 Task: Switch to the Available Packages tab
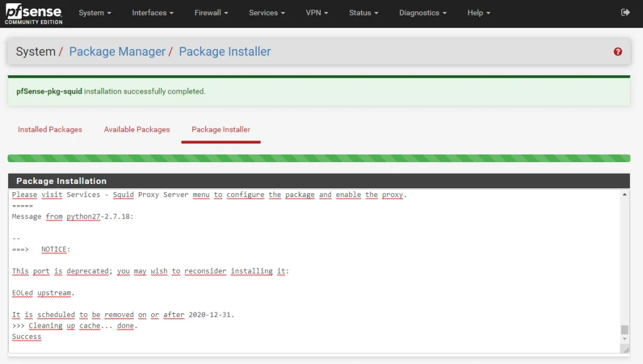coord(137,129)
